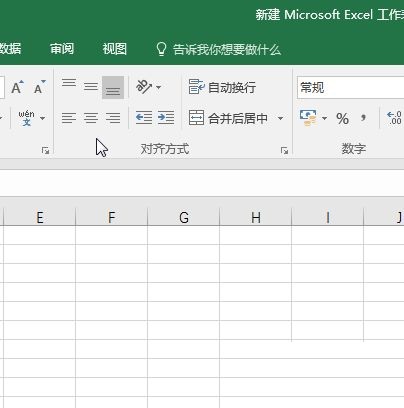Screen dimensions: 404x408
Task: Show the wén phonetic guide
Action: [x=26, y=118]
